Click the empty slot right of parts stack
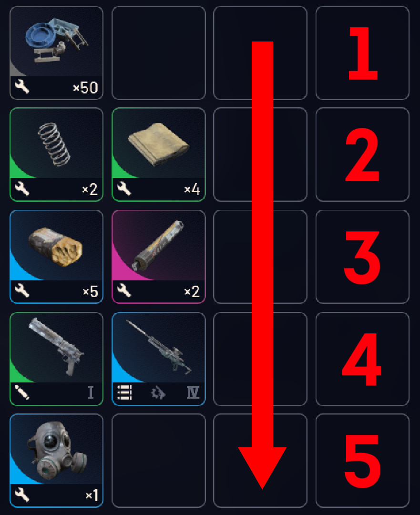This screenshot has height=515, width=420. 159,53
